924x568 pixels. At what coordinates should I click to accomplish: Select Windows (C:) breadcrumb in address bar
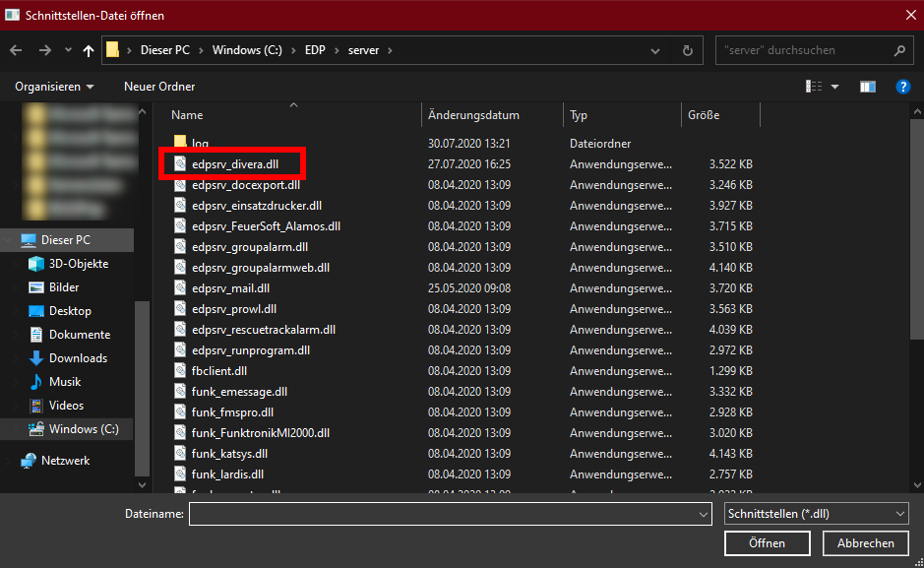(x=248, y=50)
